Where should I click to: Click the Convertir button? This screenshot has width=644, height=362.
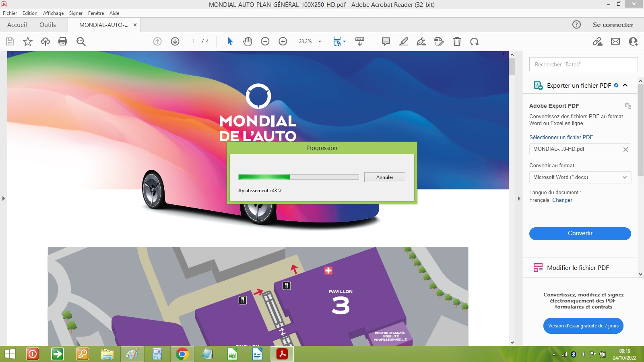pyautogui.click(x=580, y=233)
